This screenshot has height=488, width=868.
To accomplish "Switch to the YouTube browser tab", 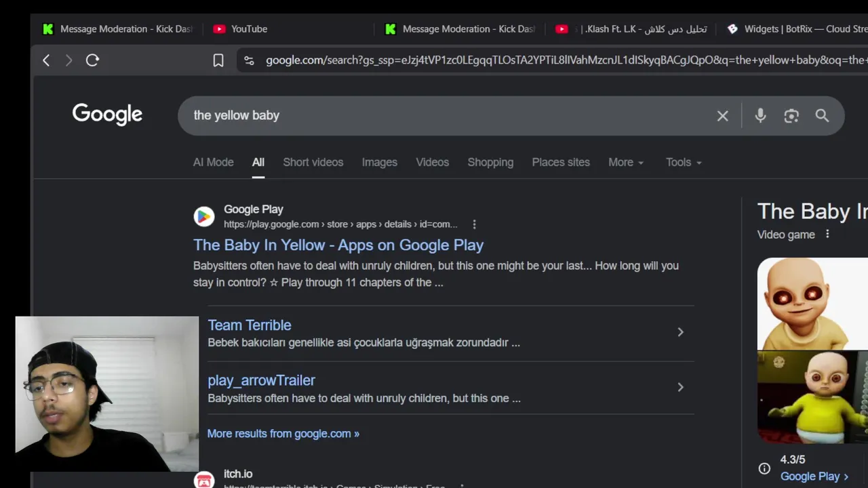I will [x=249, y=29].
